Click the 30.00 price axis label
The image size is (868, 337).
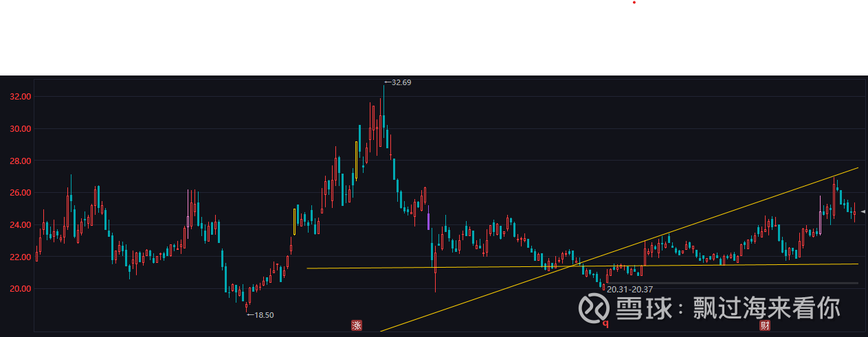(21, 129)
